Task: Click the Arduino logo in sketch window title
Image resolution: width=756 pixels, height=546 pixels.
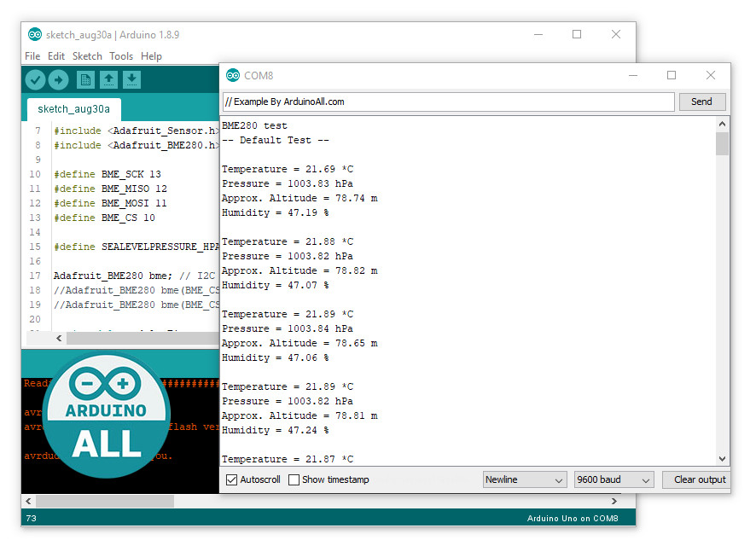Action: point(35,34)
